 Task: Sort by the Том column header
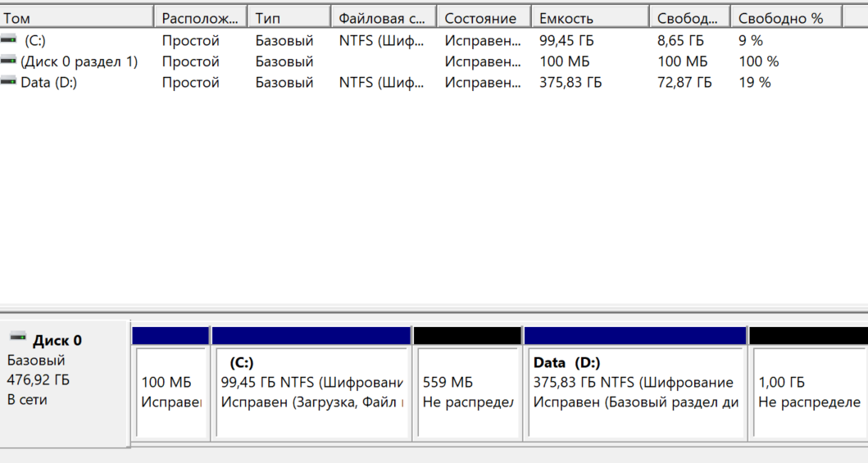(x=76, y=18)
